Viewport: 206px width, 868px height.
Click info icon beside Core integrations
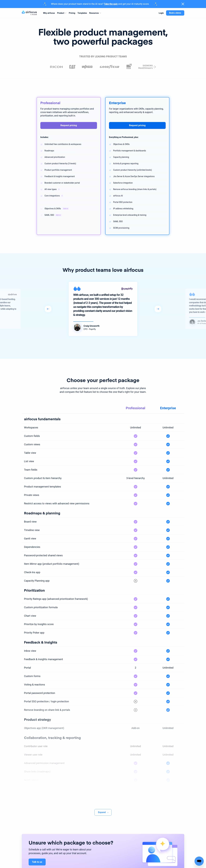coord(62,196)
